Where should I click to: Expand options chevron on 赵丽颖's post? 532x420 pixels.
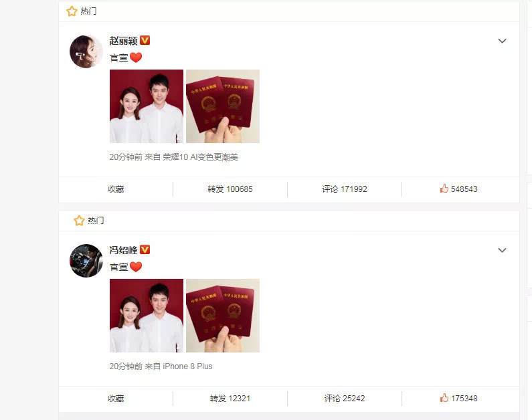(x=502, y=41)
